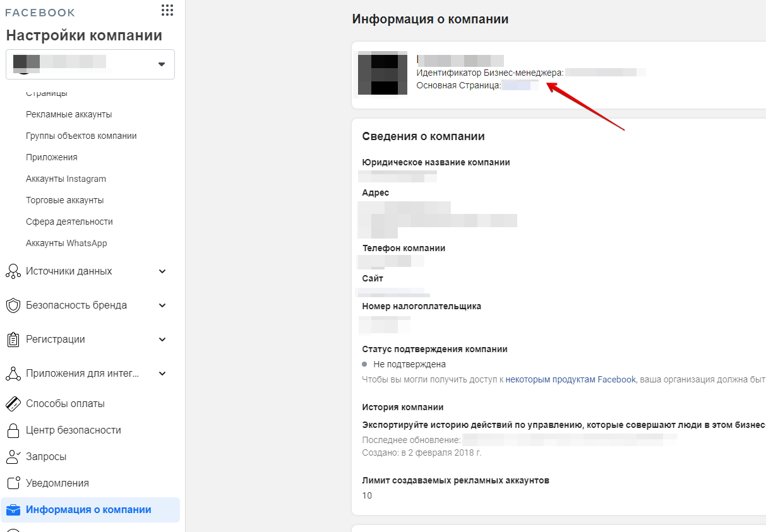The width and height of the screenshot is (766, 532).
Task: Open the некоторым продуктам Facebook link
Action: (x=570, y=379)
